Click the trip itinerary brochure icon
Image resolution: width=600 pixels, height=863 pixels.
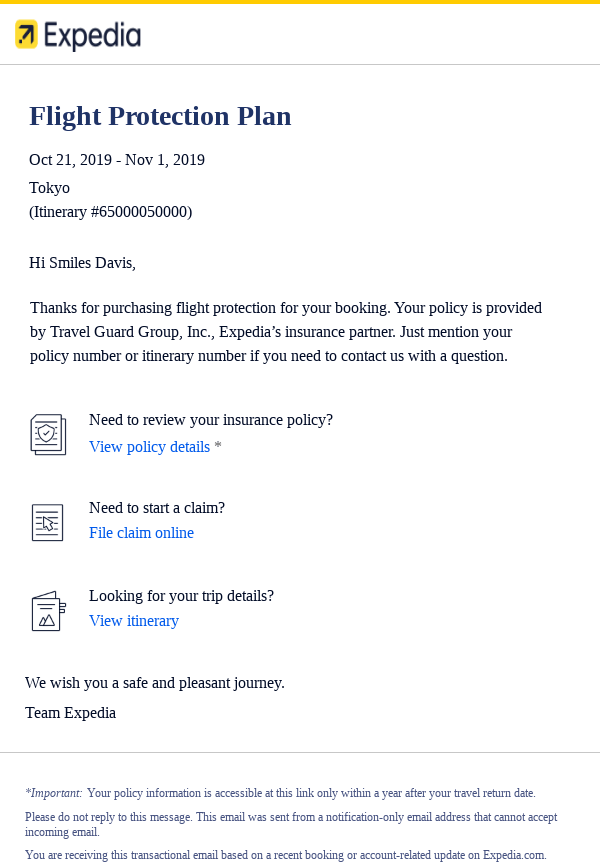click(x=47, y=611)
